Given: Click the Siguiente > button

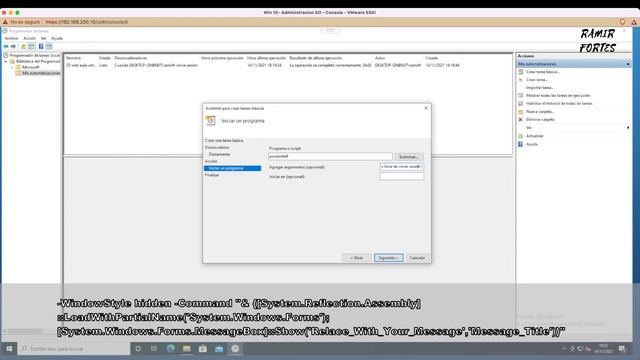Looking at the screenshot, I should click(388, 258).
